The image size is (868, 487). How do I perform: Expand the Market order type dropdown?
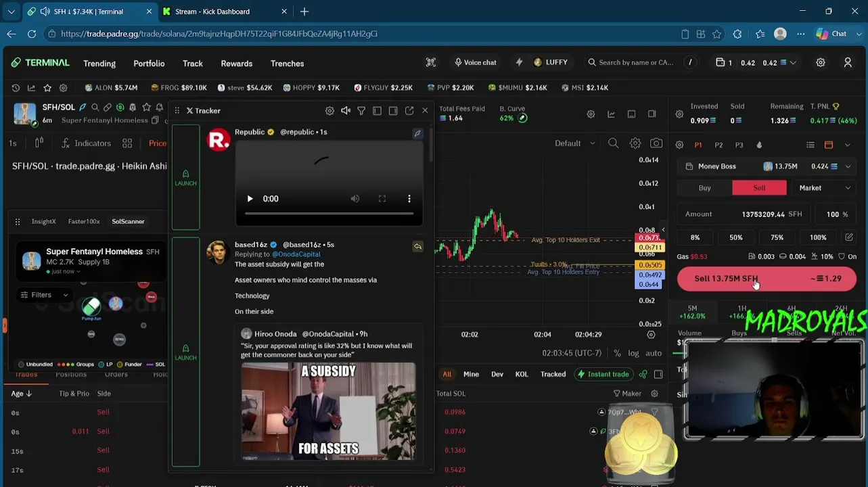pos(823,188)
